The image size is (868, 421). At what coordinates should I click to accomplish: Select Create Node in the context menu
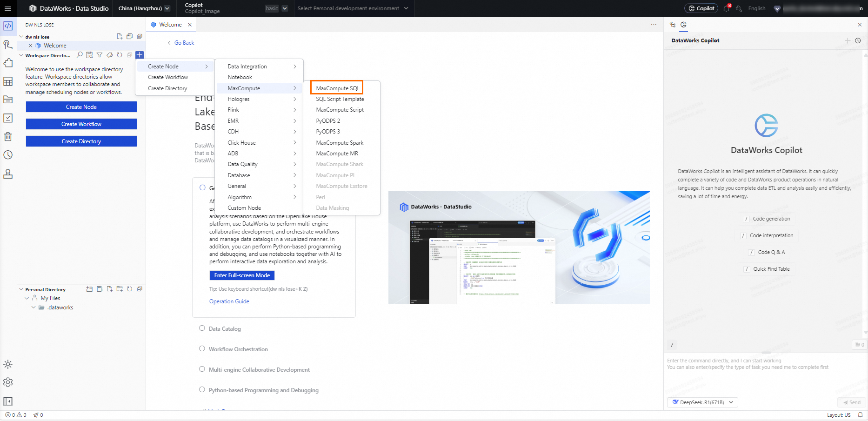point(175,67)
